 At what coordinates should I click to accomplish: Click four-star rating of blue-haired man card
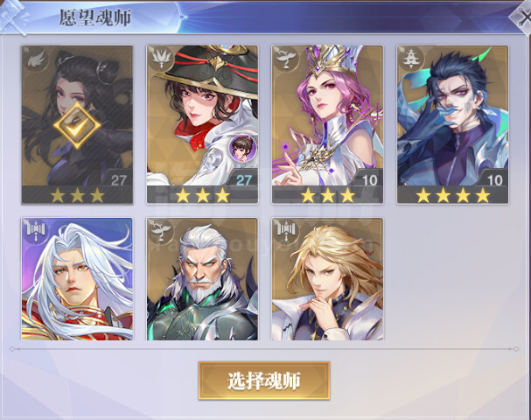click(453, 195)
